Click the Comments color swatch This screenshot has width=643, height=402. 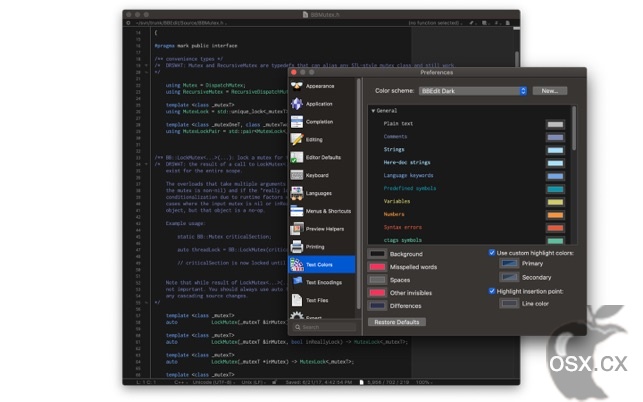pyautogui.click(x=555, y=137)
